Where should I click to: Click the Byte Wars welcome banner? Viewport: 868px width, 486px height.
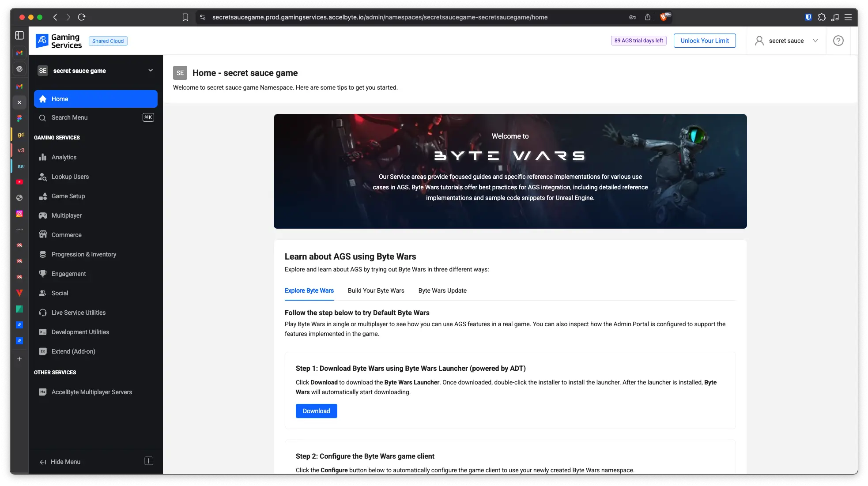point(510,171)
